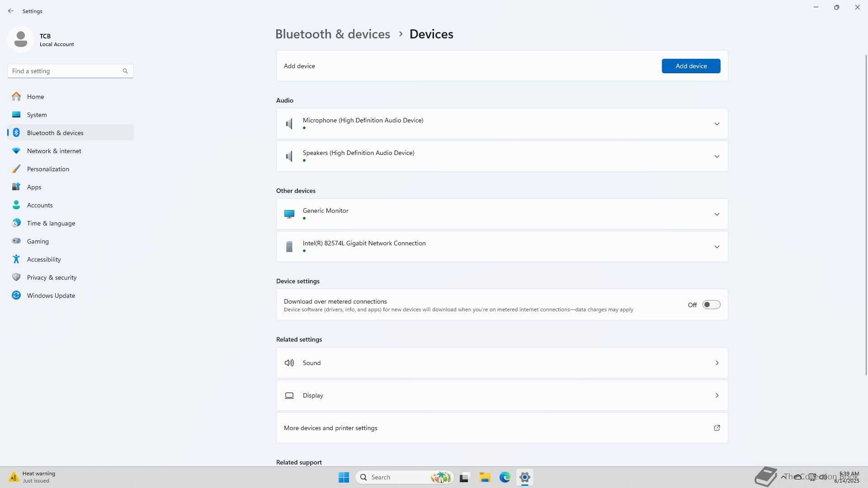Viewport: 868px width, 488px height.
Task: Click the Generic Monitor device icon
Action: click(289, 214)
